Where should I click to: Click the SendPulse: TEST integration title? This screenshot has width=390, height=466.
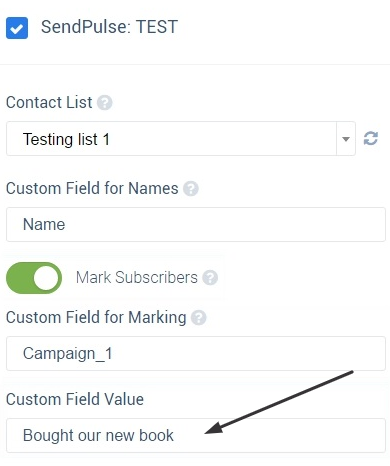pyautogui.click(x=109, y=27)
